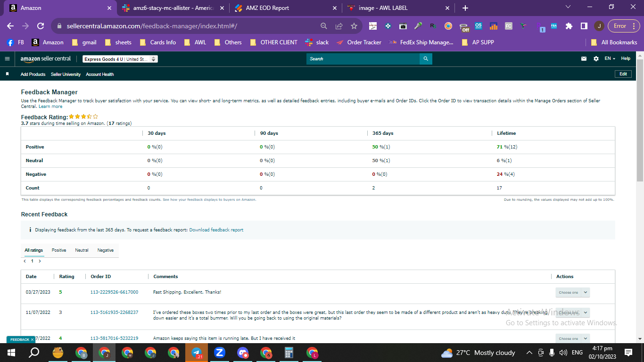The image size is (644, 362).
Task: Click the Seller Central search magnifier button
Action: (426, 59)
